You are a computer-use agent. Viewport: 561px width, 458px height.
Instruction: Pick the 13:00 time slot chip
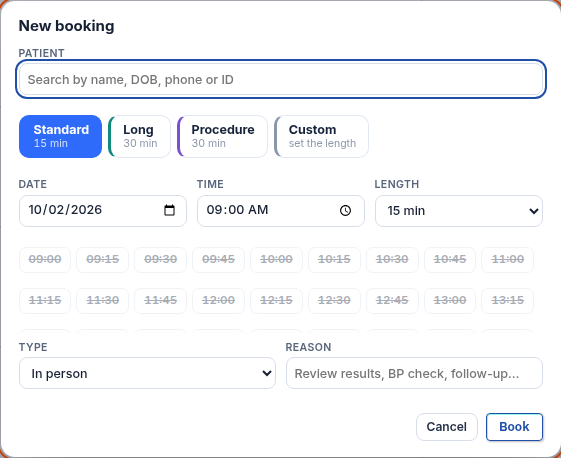(x=450, y=301)
